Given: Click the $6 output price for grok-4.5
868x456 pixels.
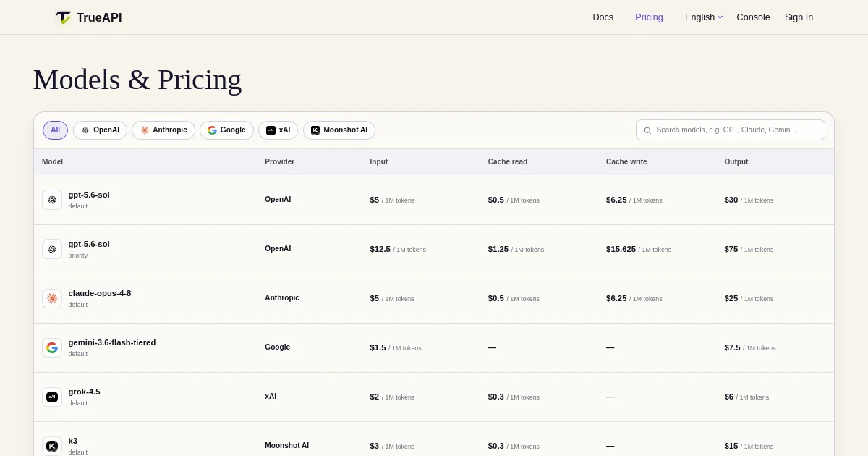Looking at the screenshot, I should coord(728,397).
